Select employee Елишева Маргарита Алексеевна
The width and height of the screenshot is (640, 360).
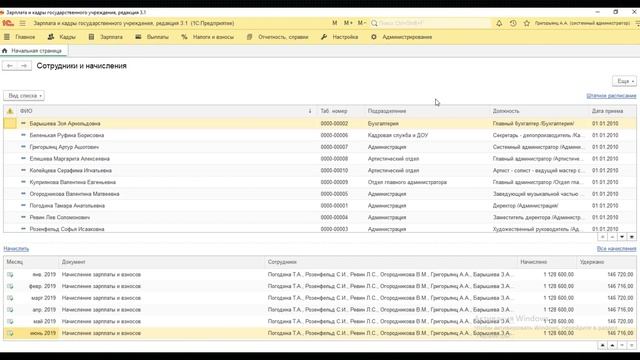coord(70,159)
